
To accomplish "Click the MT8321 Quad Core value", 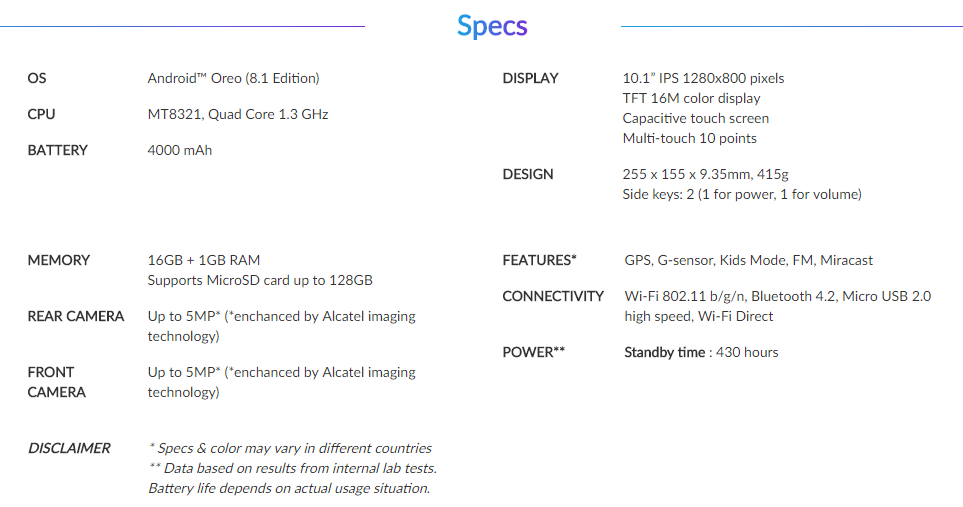I will point(238,114).
